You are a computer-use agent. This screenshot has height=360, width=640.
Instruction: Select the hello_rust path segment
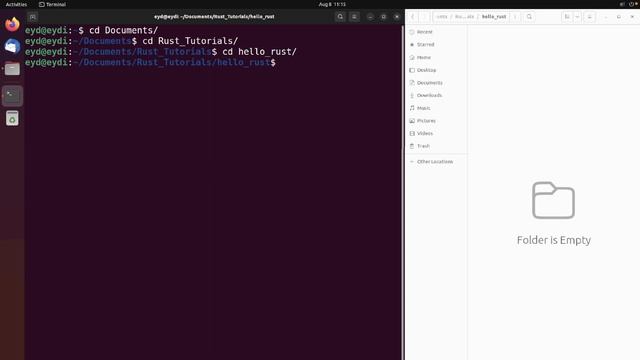494,17
